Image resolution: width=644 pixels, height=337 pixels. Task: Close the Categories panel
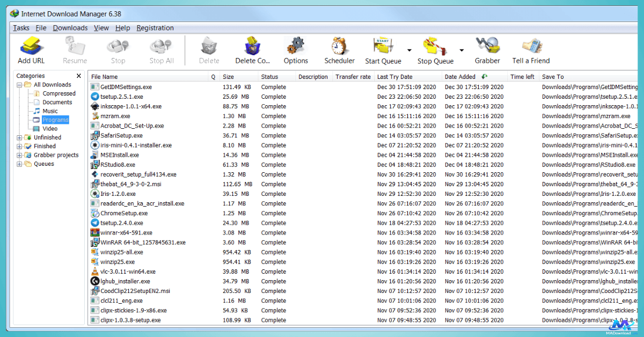click(79, 76)
